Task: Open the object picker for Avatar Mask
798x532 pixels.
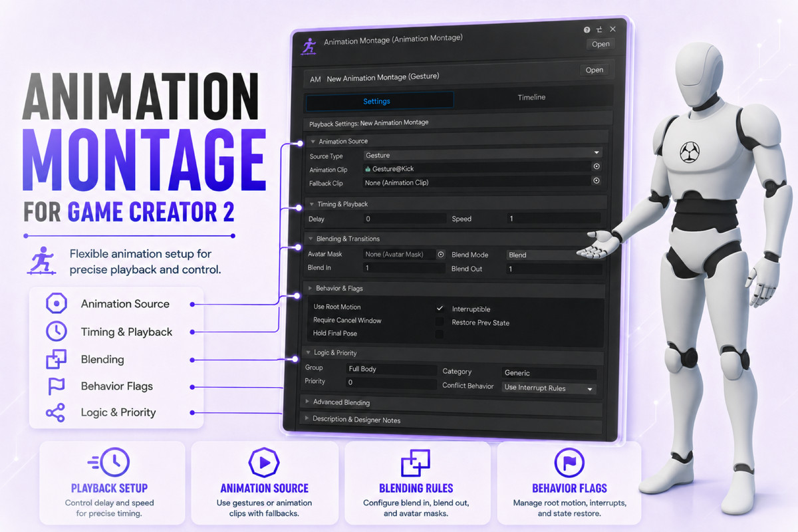Action: (x=440, y=254)
